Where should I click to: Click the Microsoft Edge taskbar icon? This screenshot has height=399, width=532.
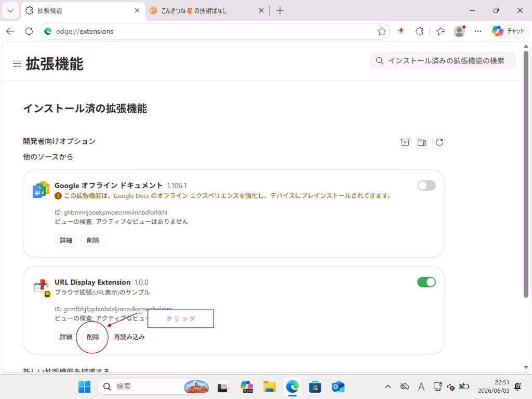[292, 387]
